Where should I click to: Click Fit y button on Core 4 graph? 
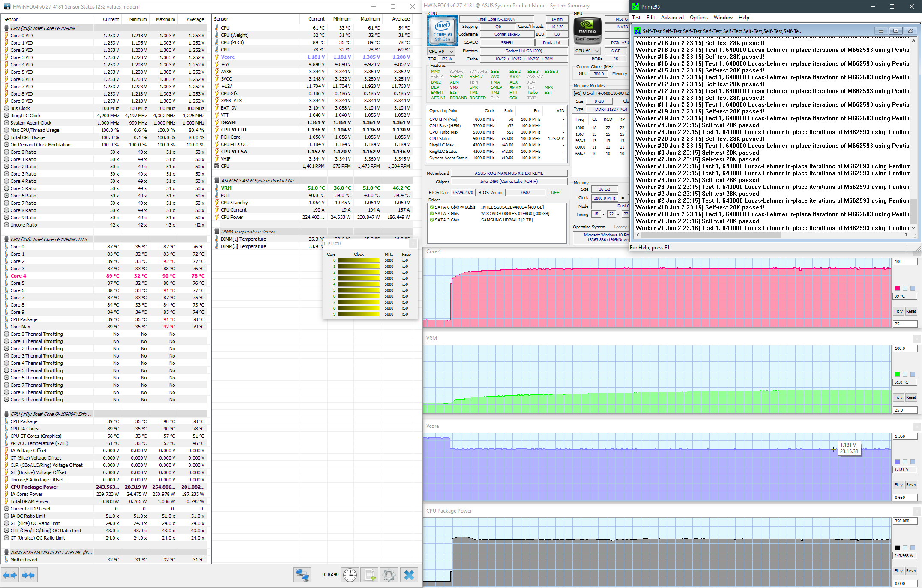tap(898, 311)
